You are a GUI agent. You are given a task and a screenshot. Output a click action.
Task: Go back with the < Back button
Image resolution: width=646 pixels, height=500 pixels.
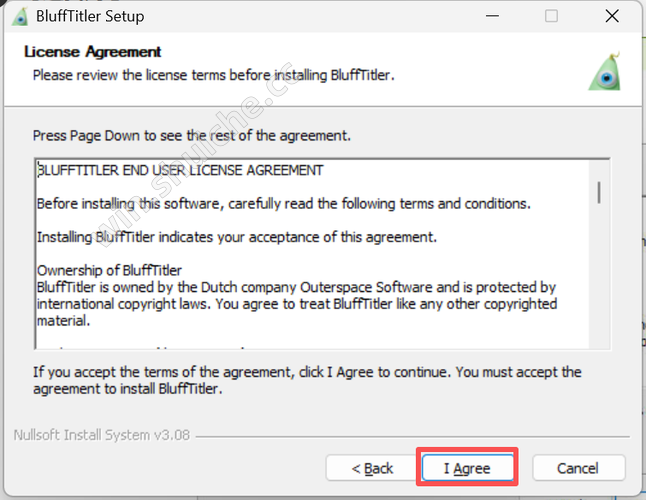pyautogui.click(x=372, y=467)
